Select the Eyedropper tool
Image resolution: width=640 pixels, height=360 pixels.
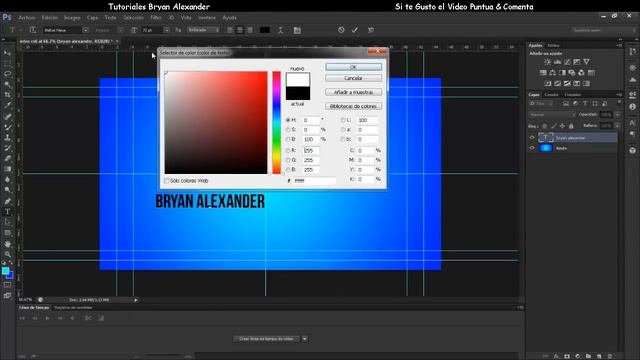[7, 105]
